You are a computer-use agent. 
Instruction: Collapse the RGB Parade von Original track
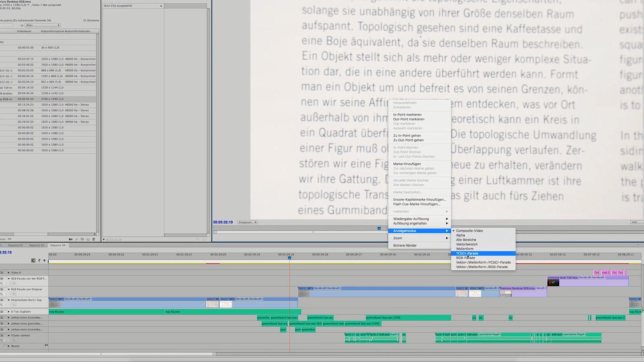pyautogui.click(x=9, y=289)
